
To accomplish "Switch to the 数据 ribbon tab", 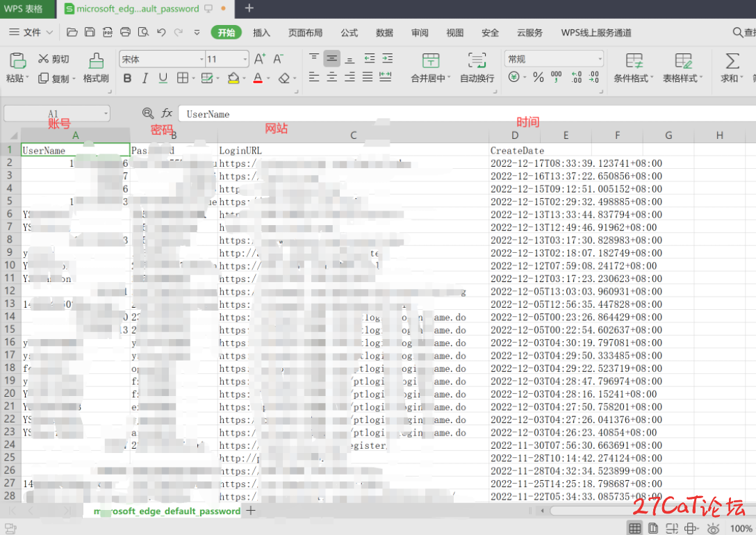I will [384, 33].
